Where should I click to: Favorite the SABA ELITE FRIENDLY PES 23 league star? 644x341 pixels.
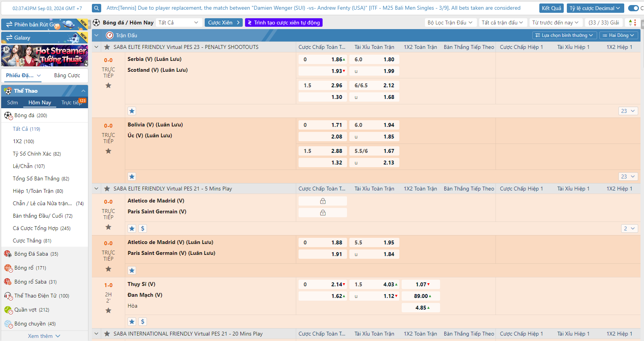coord(107,47)
